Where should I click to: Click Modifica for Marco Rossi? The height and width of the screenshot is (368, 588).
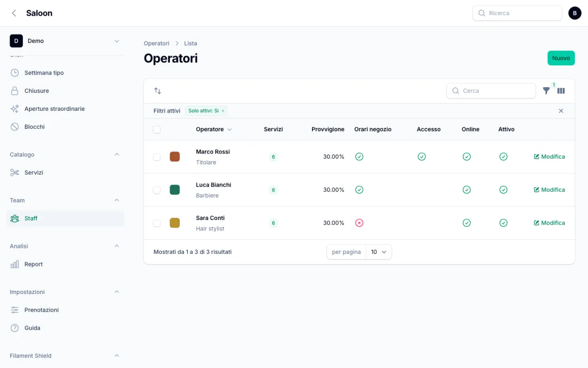pos(549,156)
